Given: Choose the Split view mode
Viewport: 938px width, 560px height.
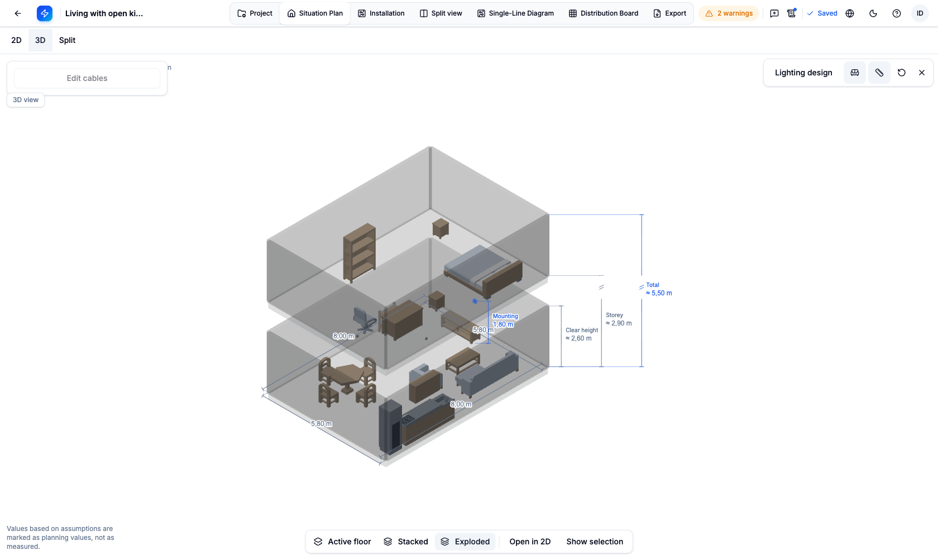Looking at the screenshot, I should coord(67,40).
